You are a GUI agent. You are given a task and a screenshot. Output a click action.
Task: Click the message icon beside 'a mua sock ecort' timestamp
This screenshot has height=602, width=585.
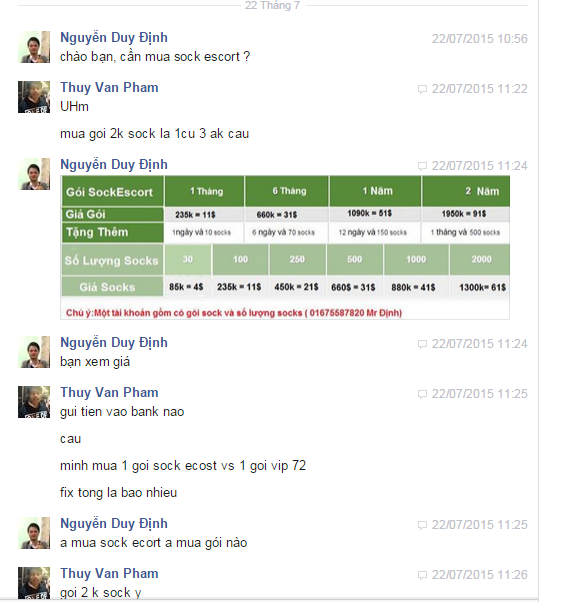click(x=422, y=525)
